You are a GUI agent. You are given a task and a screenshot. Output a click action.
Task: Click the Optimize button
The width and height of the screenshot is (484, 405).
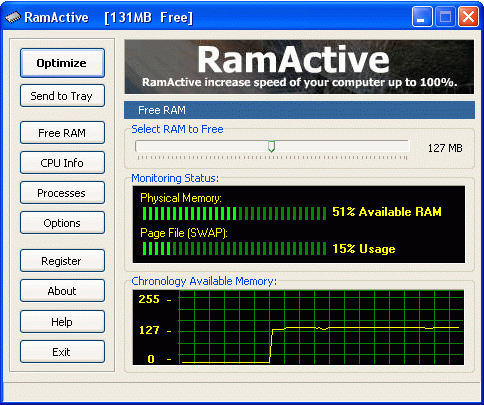[x=62, y=63]
